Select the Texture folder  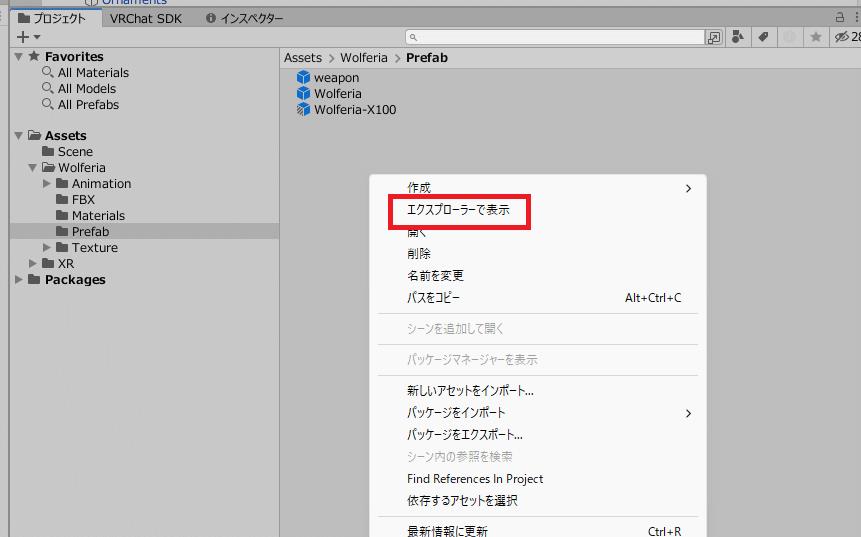pyautogui.click(x=94, y=248)
